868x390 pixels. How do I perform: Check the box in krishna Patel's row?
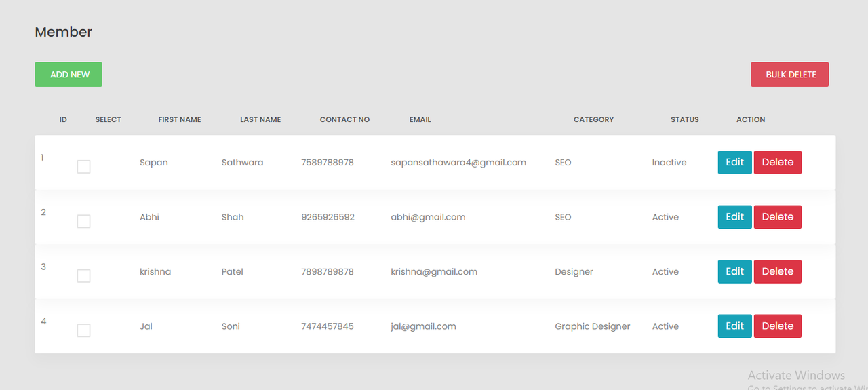(x=83, y=276)
